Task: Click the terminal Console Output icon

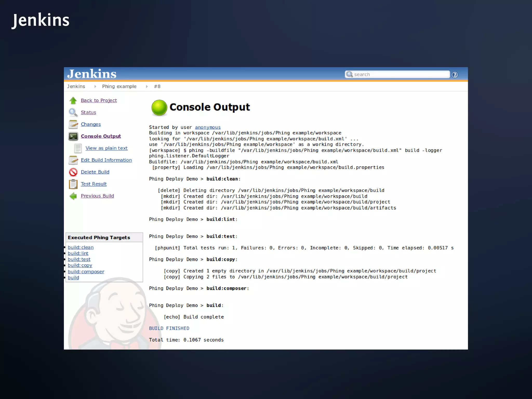Action: click(73, 136)
